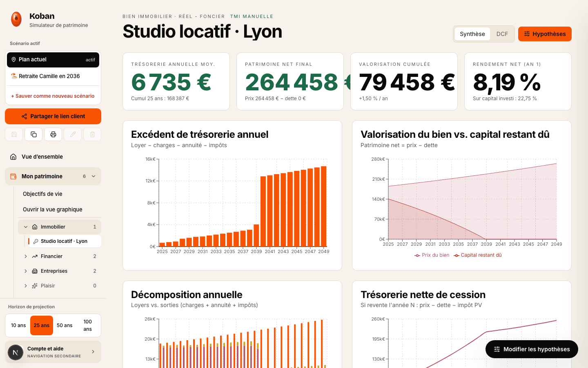The image size is (588, 368).
Task: Select the 25 ans projection horizon
Action: [x=42, y=325]
